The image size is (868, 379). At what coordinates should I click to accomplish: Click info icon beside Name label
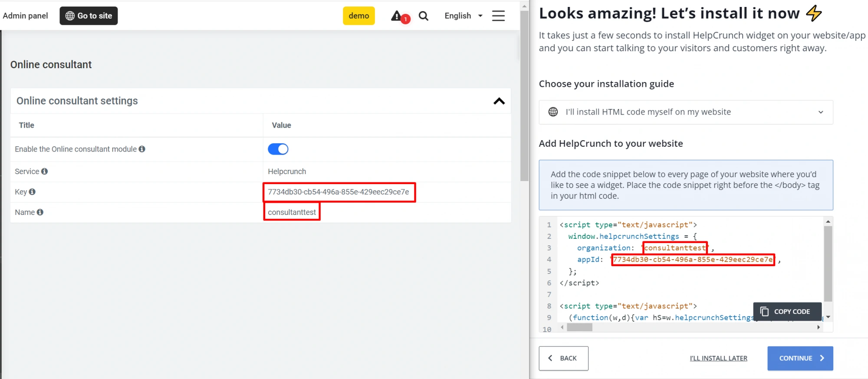coord(40,212)
